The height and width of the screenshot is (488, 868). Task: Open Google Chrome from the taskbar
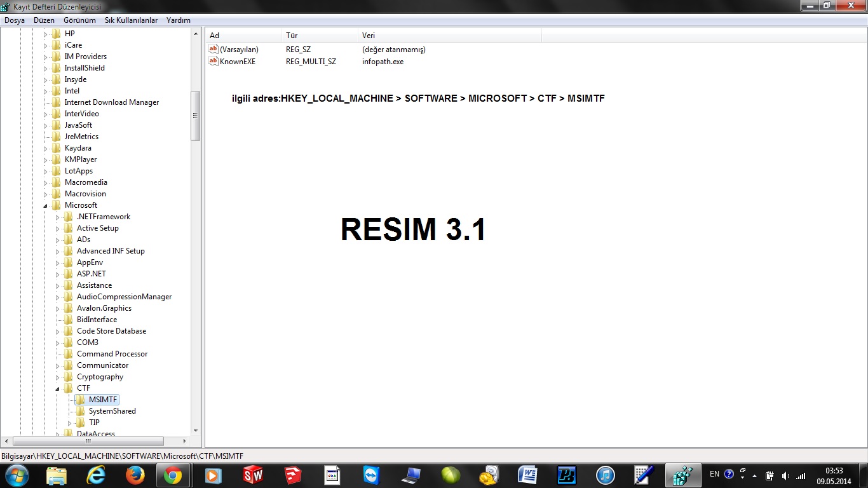172,475
